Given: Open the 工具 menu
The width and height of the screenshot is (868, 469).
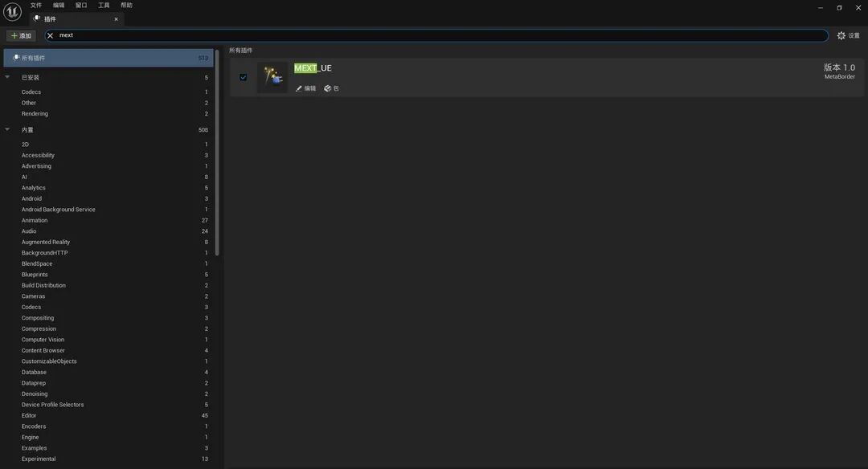Looking at the screenshot, I should (104, 6).
